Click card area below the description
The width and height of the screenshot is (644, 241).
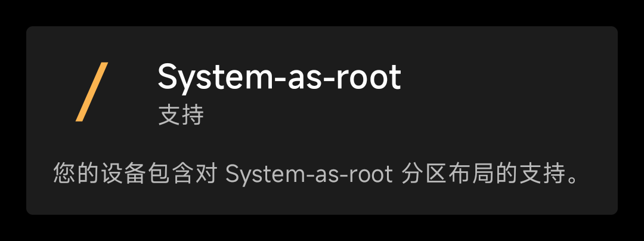(322, 201)
